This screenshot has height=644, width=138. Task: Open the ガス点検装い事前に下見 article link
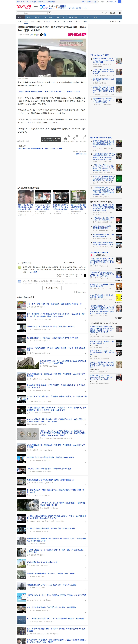pyautogui.click(x=63, y=362)
